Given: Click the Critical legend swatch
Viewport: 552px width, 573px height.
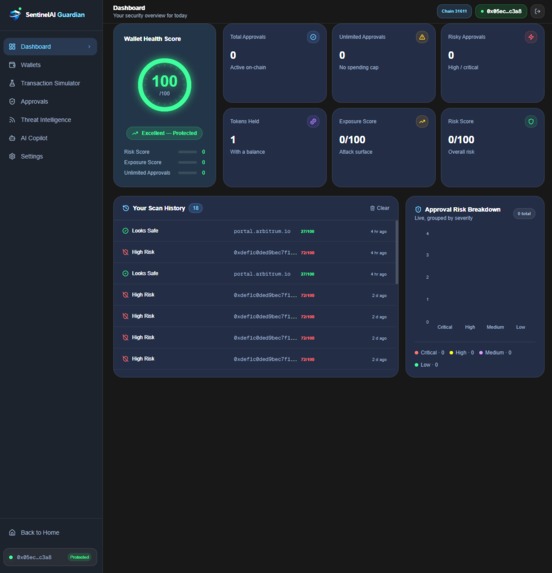Looking at the screenshot, I should tap(416, 353).
